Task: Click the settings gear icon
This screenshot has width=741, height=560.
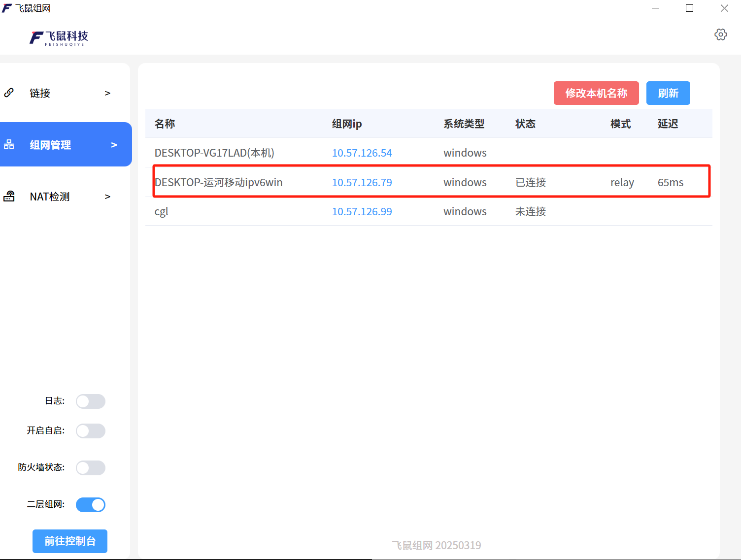Action: 720,34
